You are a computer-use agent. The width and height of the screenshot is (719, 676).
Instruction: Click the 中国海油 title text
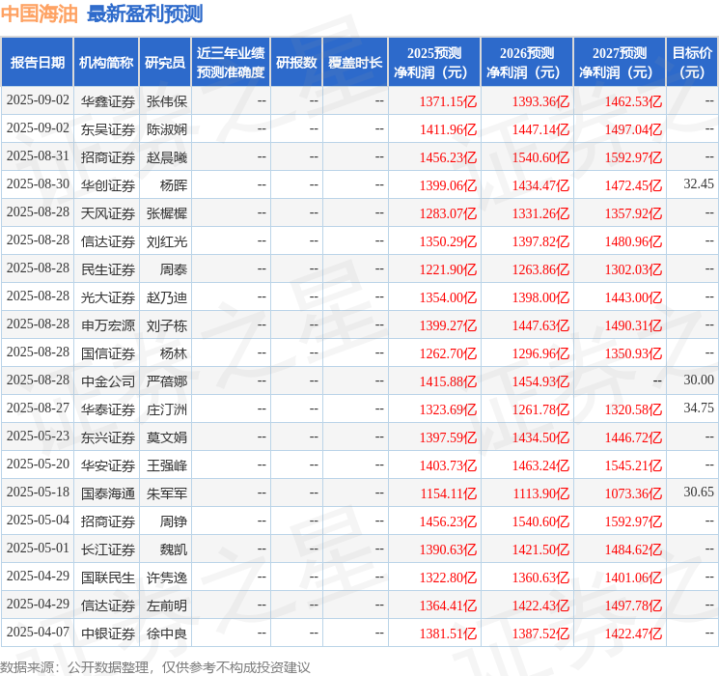pyautogui.click(x=39, y=14)
